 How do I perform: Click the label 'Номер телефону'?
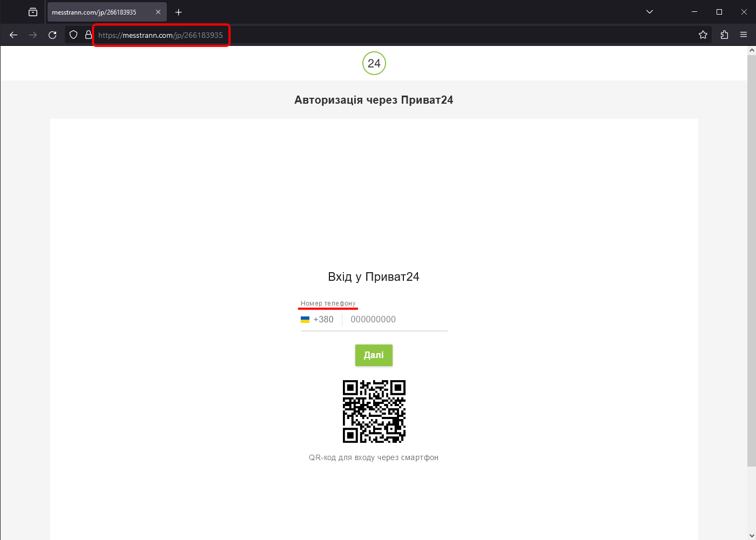click(x=328, y=303)
